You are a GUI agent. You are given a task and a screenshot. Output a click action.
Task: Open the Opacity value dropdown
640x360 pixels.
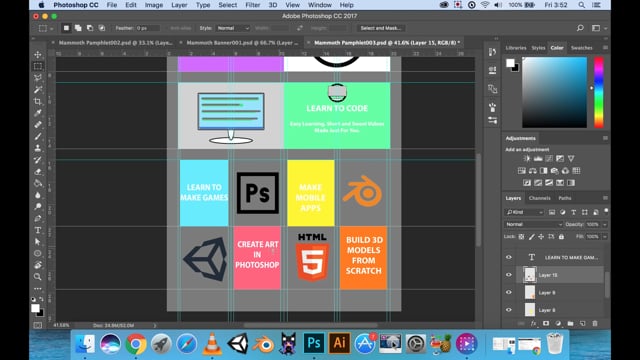[x=604, y=224]
